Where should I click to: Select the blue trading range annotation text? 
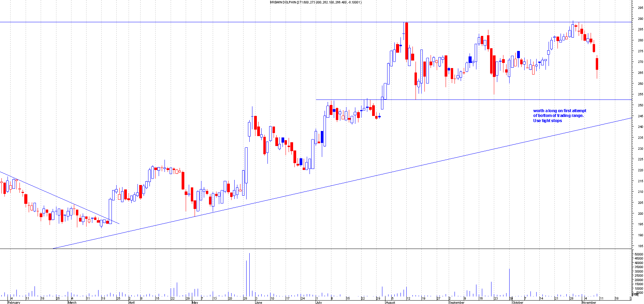tap(560, 116)
